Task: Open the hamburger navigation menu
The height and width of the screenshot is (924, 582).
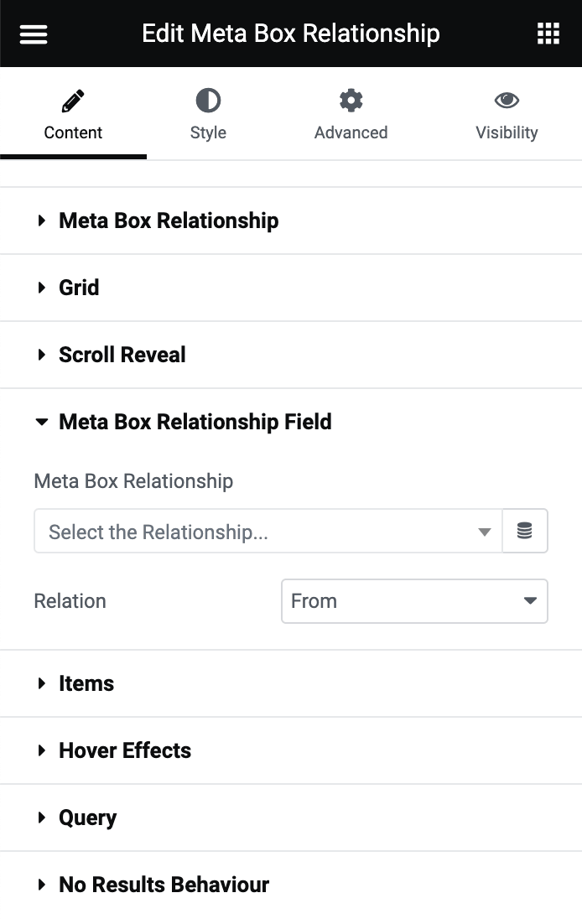Action: (x=33, y=34)
